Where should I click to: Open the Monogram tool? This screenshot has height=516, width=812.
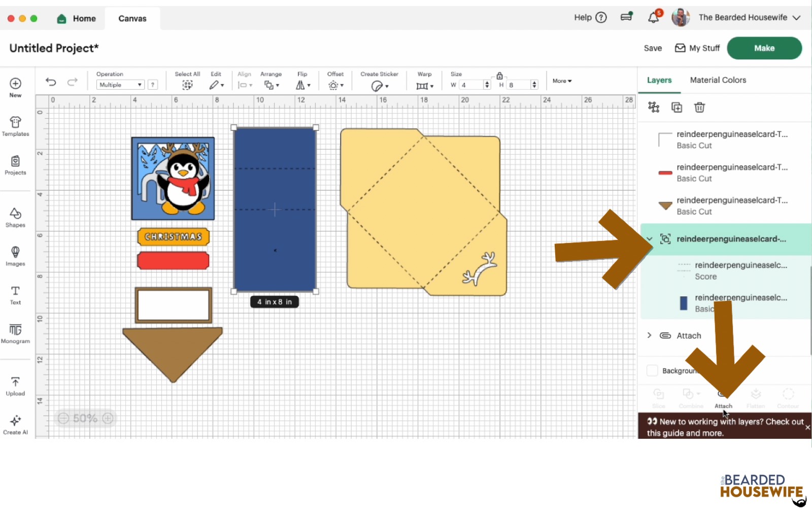(x=15, y=333)
